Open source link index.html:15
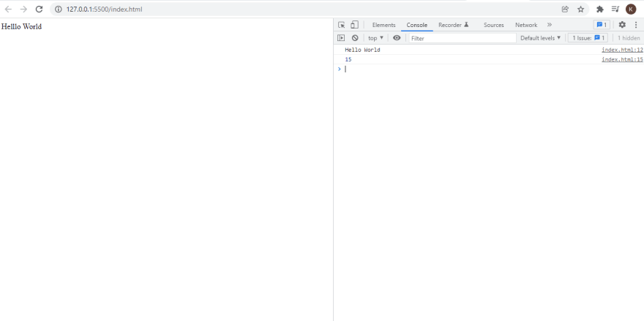Screen dimensions: 644x321 [x=622, y=59]
